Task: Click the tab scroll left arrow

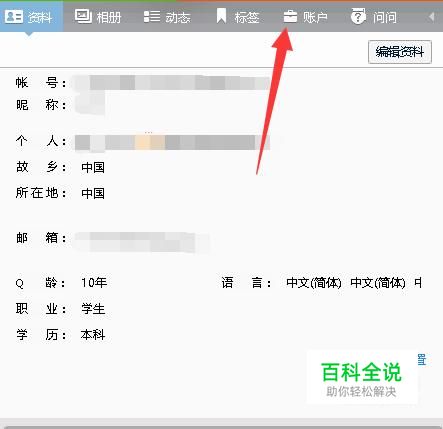Action: click(432, 16)
